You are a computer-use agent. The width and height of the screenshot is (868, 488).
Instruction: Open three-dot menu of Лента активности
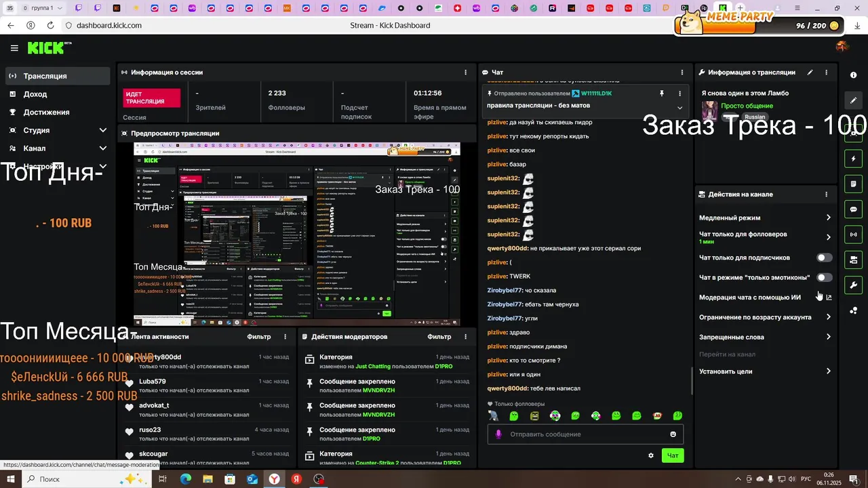pyautogui.click(x=285, y=337)
